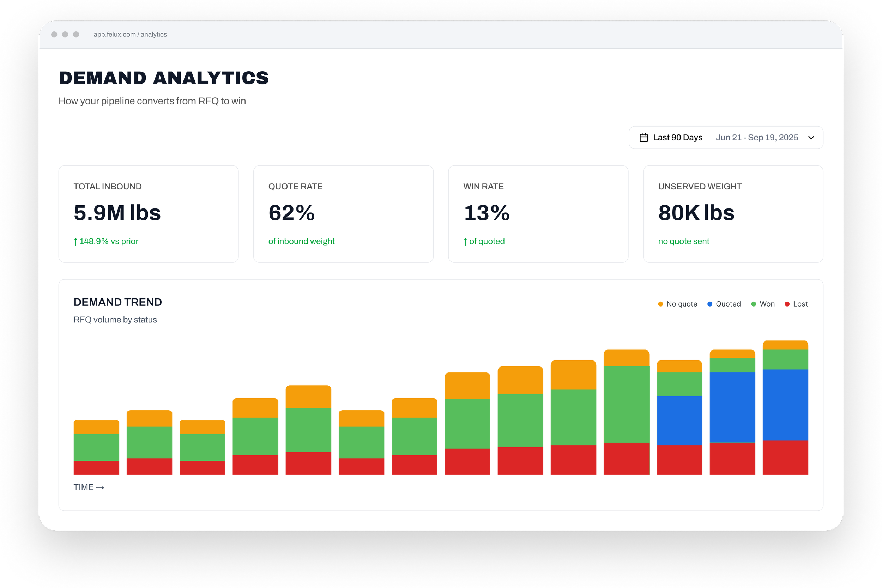This screenshot has height=588, width=882.
Task: Open the Quote Rate 62% card
Action: point(343,214)
